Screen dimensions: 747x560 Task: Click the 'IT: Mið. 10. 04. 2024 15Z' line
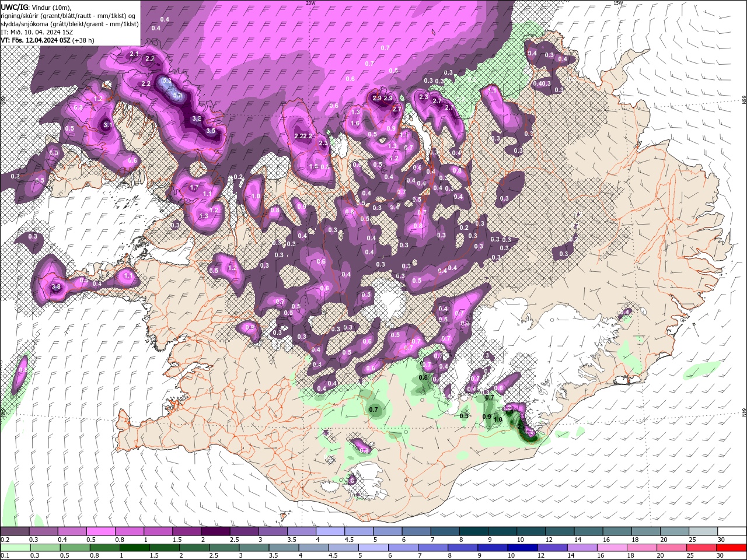pos(36,32)
